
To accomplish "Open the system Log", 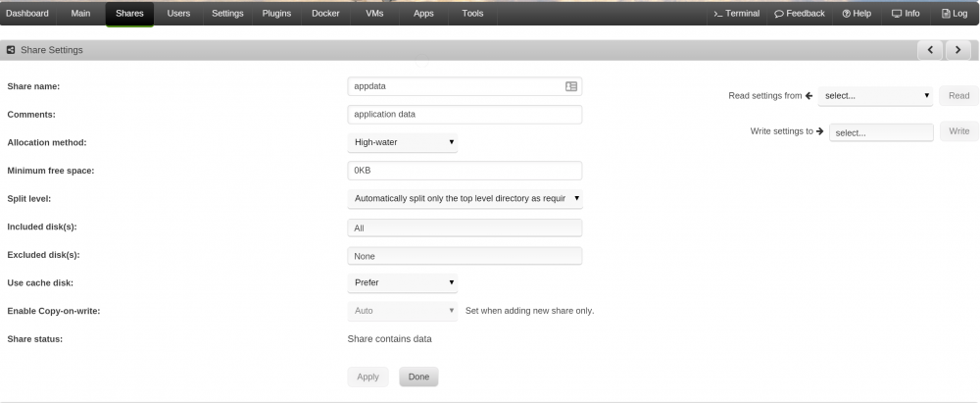I will pos(955,13).
